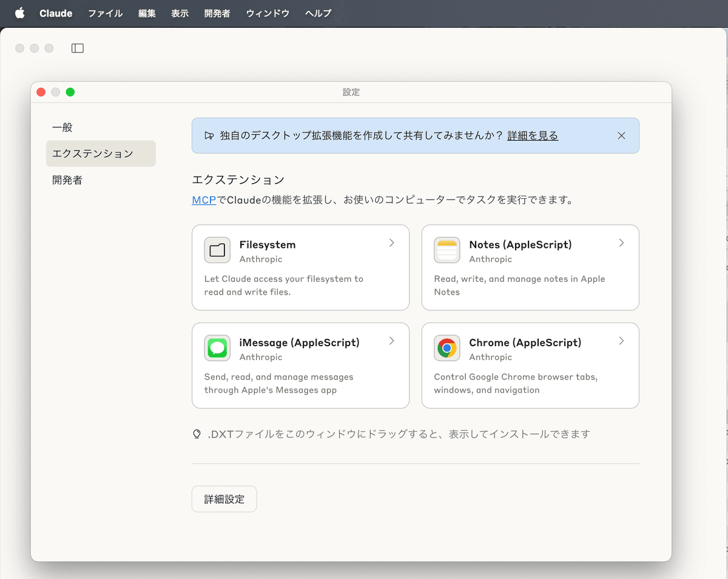Expand the Notes (AppleScript) chevron
This screenshot has height=579, width=728.
(x=621, y=243)
